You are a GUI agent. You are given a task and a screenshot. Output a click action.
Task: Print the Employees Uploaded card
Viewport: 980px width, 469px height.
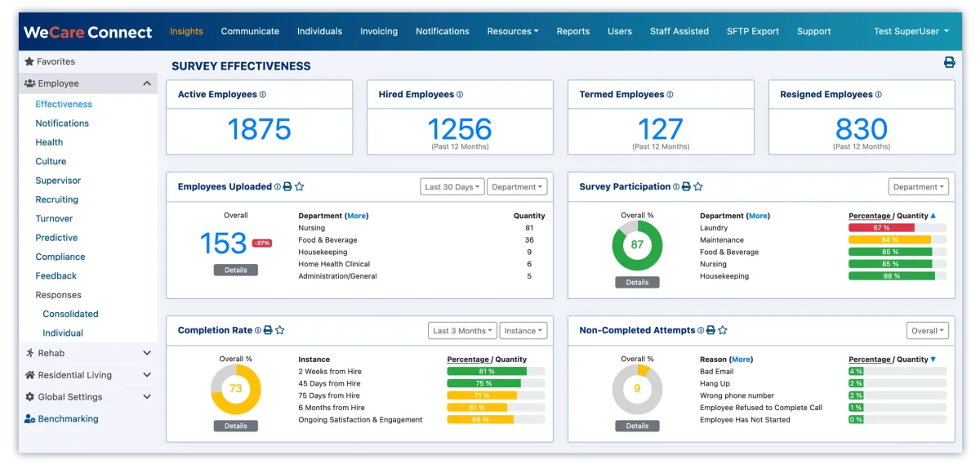[287, 187]
